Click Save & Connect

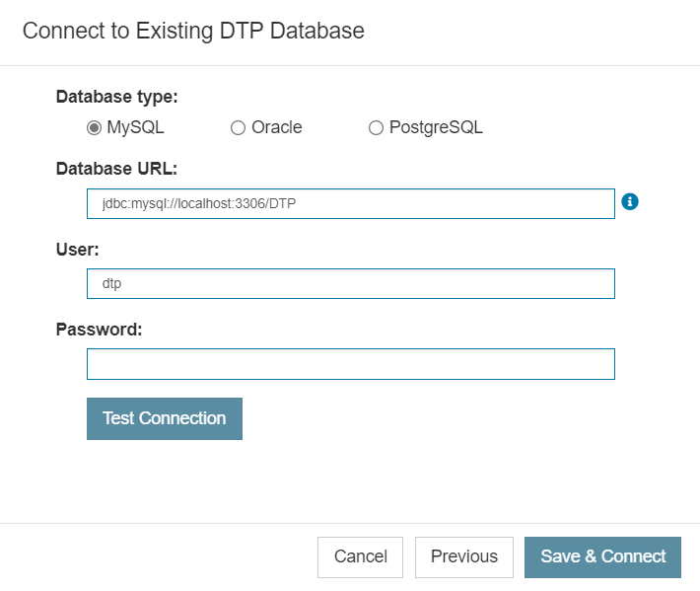(x=602, y=557)
